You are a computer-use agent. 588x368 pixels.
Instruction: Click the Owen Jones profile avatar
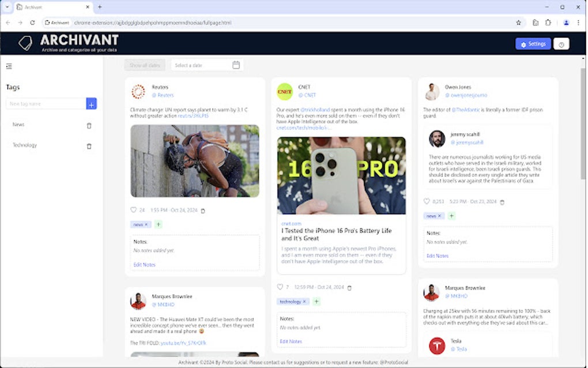pos(432,92)
